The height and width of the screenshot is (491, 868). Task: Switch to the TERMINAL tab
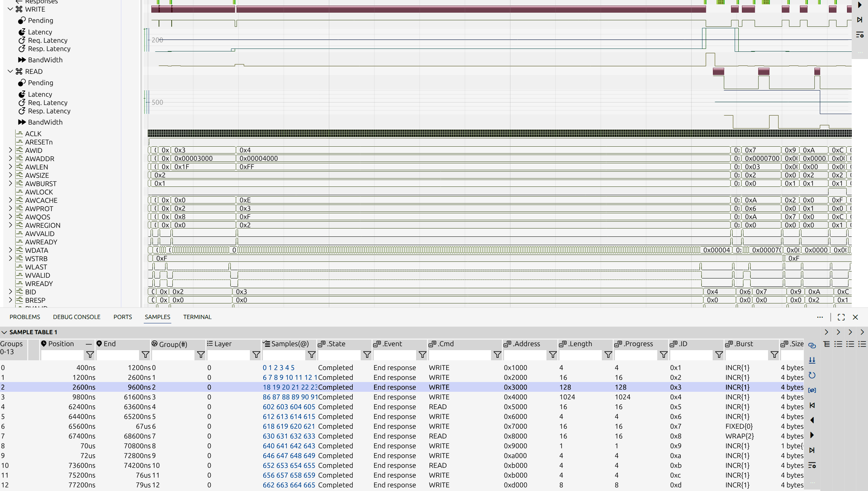[x=197, y=317]
